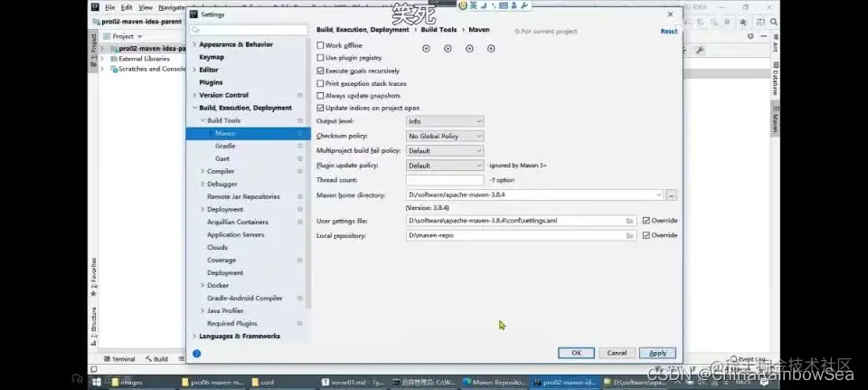
Task: Uncheck Update indices on project open
Action: pyautogui.click(x=320, y=108)
